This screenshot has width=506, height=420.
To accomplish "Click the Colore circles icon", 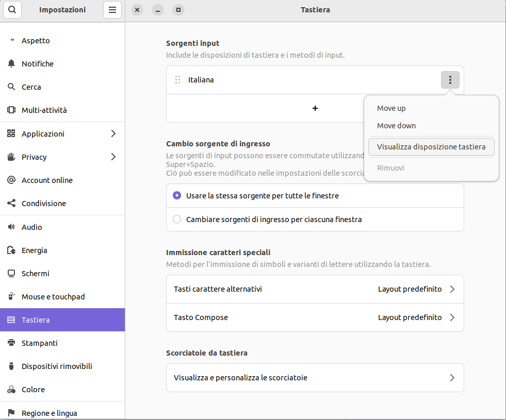I will tap(11, 390).
